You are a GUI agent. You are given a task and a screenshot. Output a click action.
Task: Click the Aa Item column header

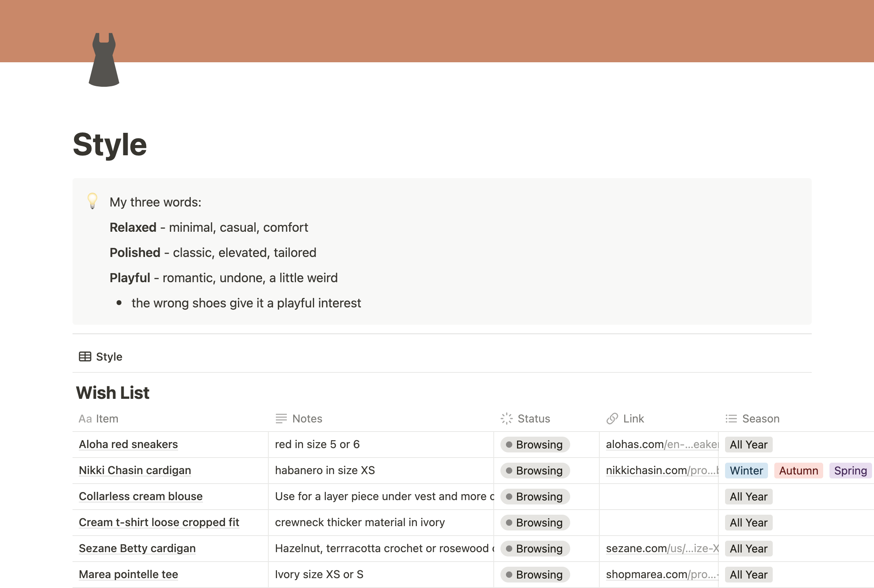tap(99, 419)
